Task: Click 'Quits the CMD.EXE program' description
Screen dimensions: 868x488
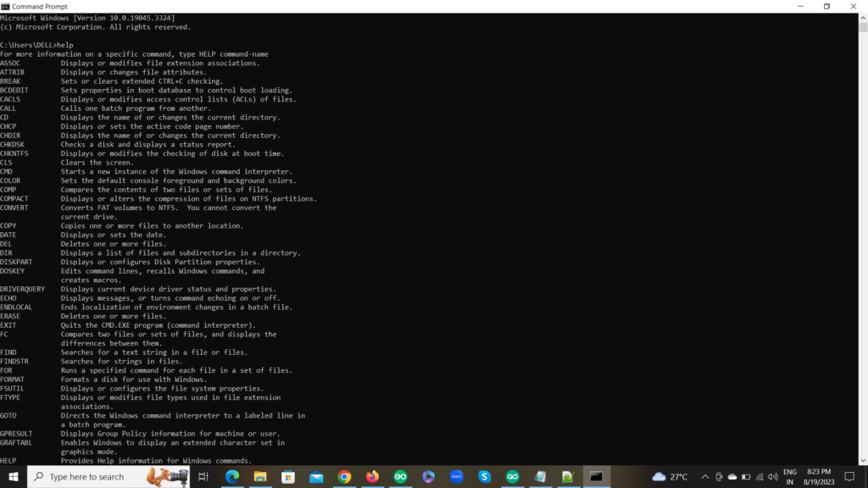Action: point(159,325)
